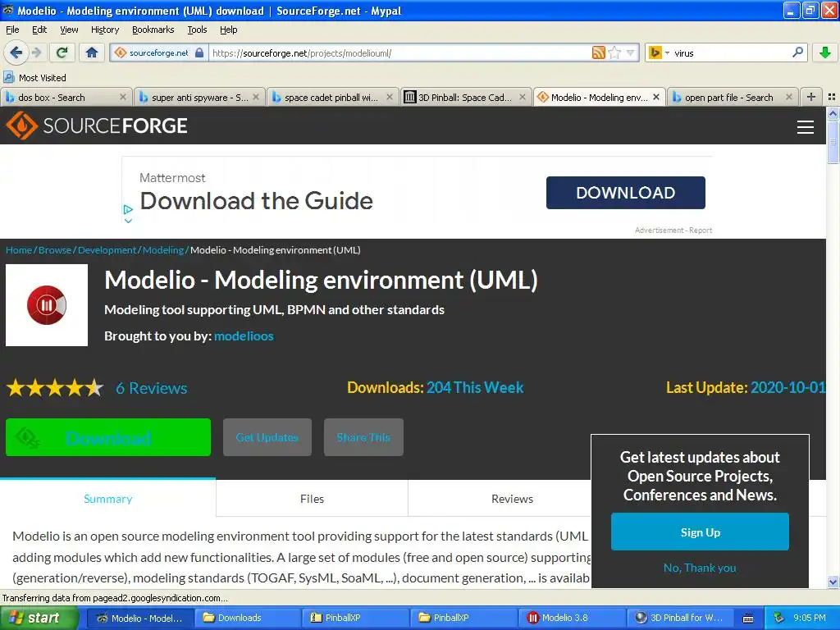Bookmark page with the star icon
Viewport: 840px width, 630px height.
pos(614,52)
